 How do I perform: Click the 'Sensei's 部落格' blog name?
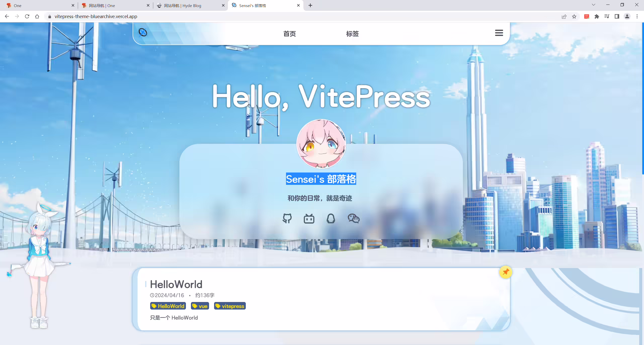click(x=321, y=179)
